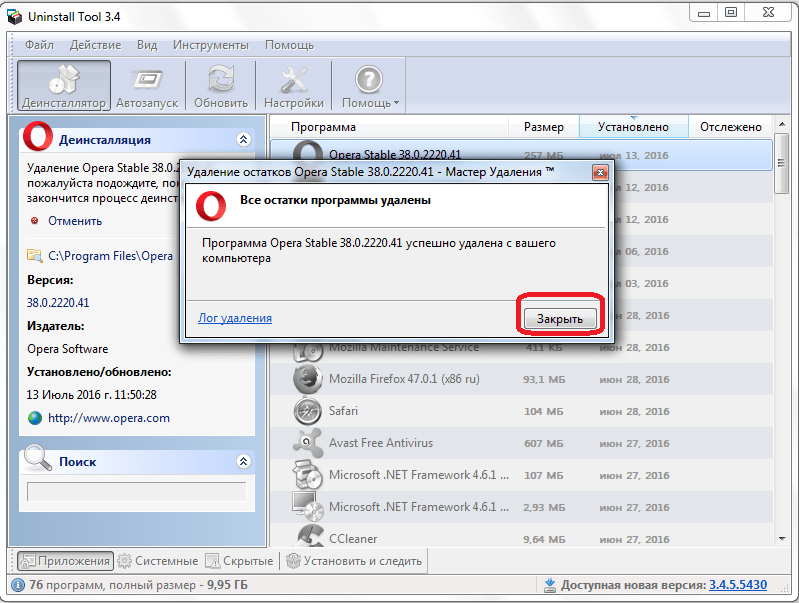Click the info icon in the status bar
799x603 pixels.
click(x=18, y=585)
